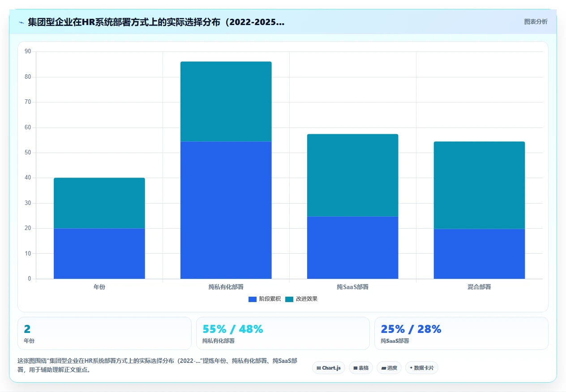566x392 pixels.
Task: Click the blue segment of the 年份 bar
Action: pos(99,254)
